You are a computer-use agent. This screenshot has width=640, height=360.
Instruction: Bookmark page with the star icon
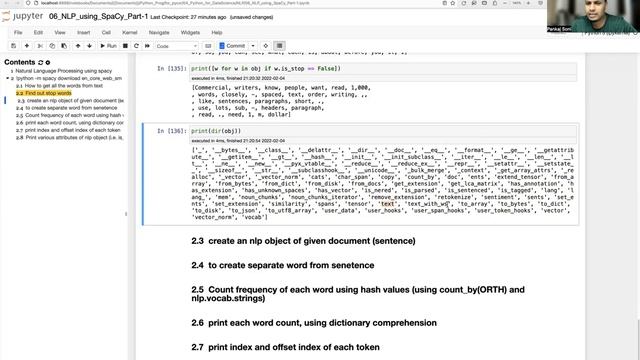pyautogui.click(x=453, y=3)
